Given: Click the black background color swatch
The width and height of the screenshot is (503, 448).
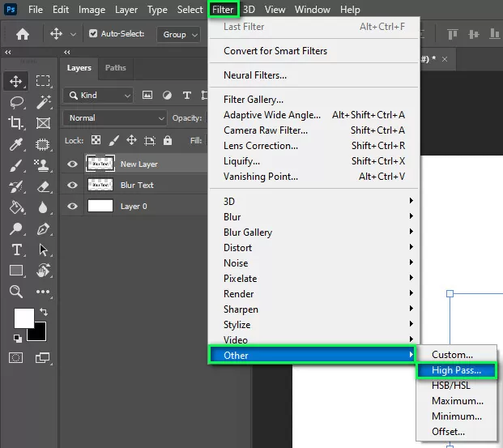Looking at the screenshot, I should pos(39,334).
